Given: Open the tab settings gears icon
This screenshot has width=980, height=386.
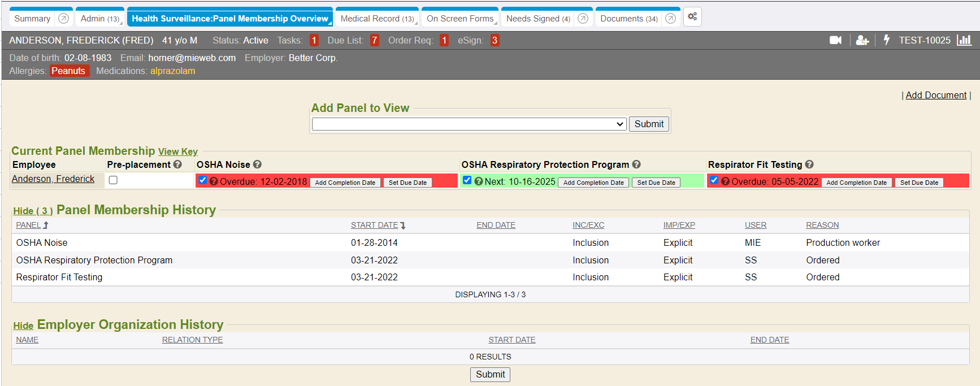Looking at the screenshot, I should [x=692, y=17].
